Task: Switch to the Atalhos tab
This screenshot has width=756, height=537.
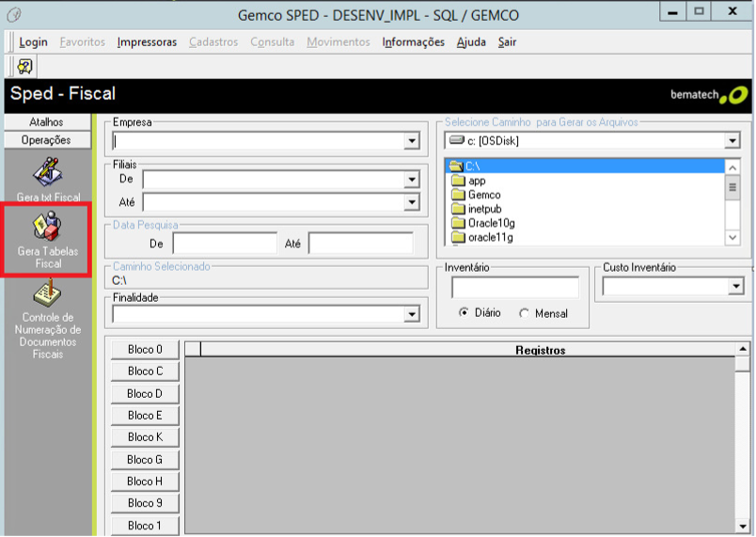Action: 47,122
